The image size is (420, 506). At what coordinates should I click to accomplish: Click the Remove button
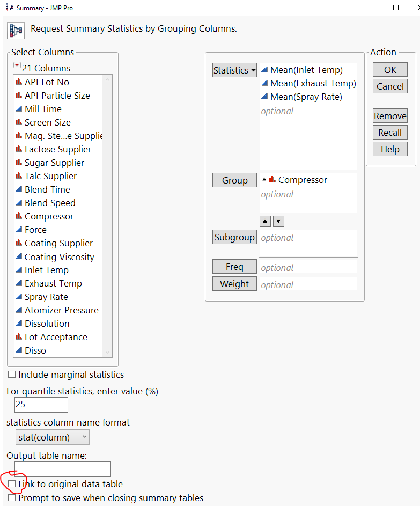(390, 115)
